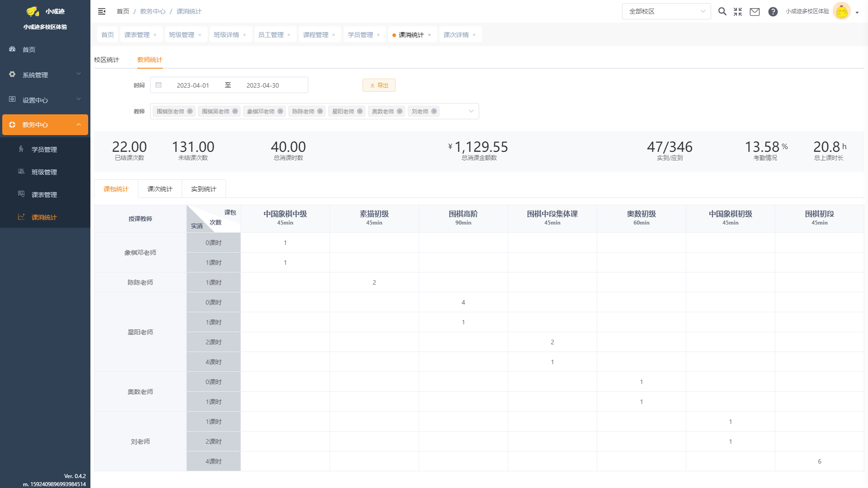
Task: Switch to the 校区统计 tab
Action: tap(107, 60)
